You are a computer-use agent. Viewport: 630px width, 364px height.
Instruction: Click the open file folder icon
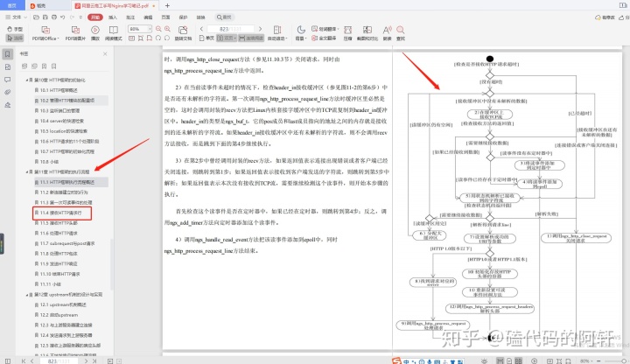[x=36, y=17]
